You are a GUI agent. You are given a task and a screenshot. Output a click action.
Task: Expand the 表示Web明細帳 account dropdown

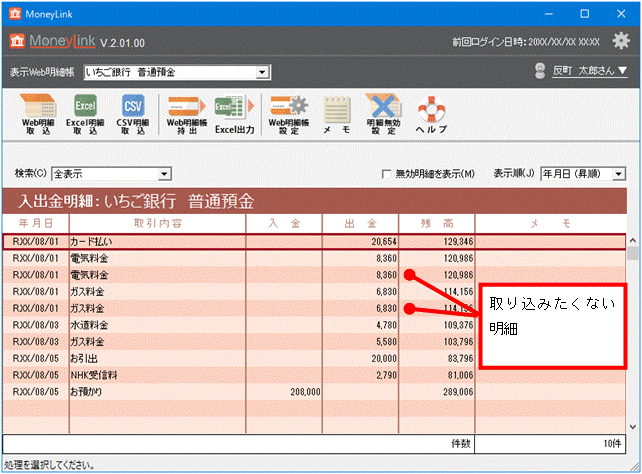click(x=262, y=72)
